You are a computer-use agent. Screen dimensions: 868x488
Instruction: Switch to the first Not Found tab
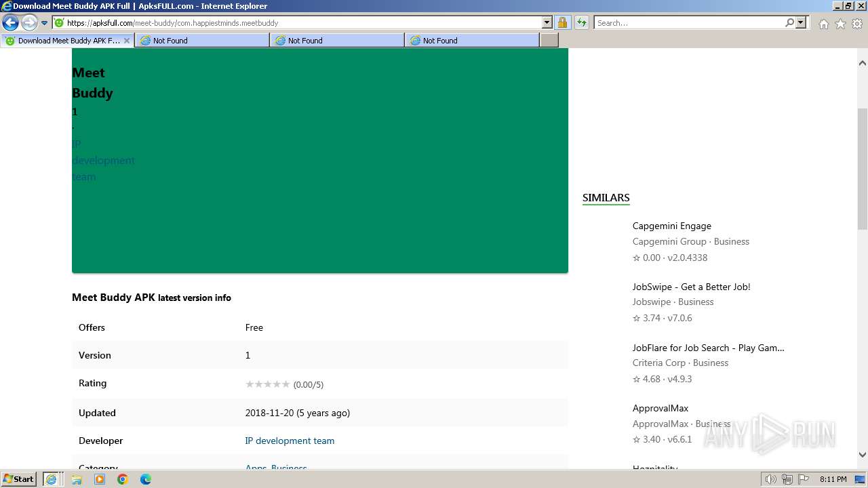point(202,41)
